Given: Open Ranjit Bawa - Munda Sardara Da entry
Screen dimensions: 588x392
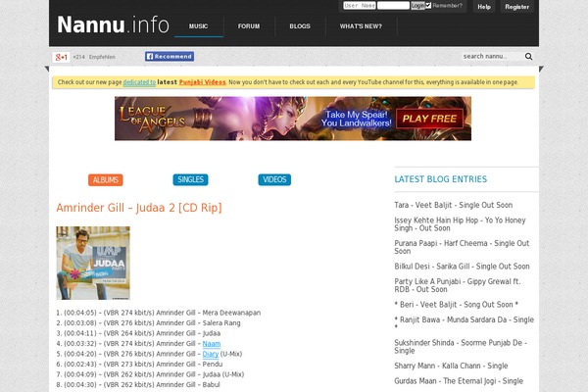Looking at the screenshot, I should pos(464,323).
